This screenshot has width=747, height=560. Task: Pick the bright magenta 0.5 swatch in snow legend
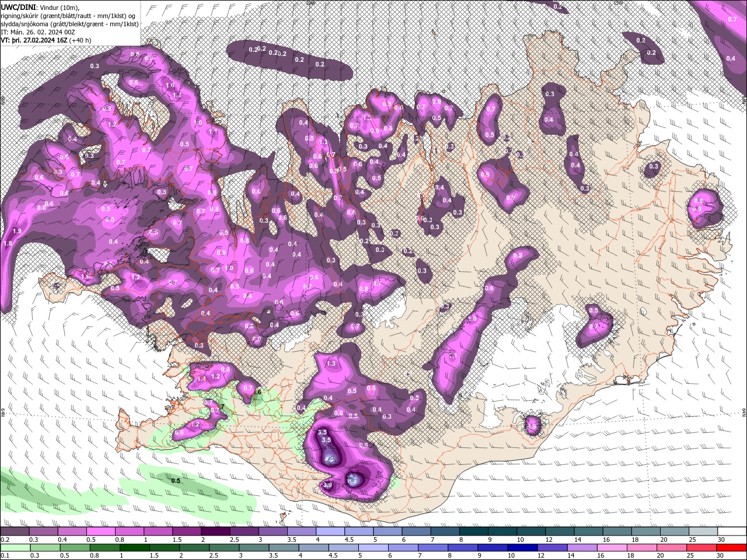[100, 531]
